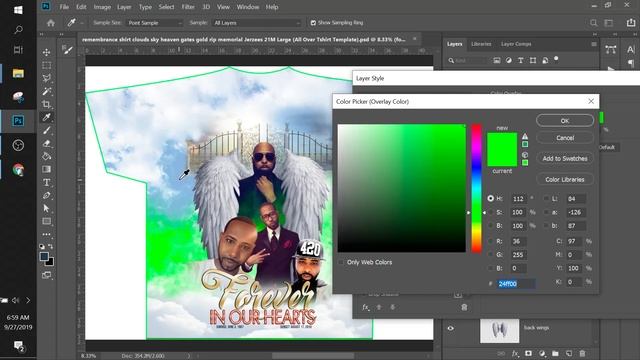Select the L lightness radio button
The width and height of the screenshot is (640, 360).
[x=546, y=198]
